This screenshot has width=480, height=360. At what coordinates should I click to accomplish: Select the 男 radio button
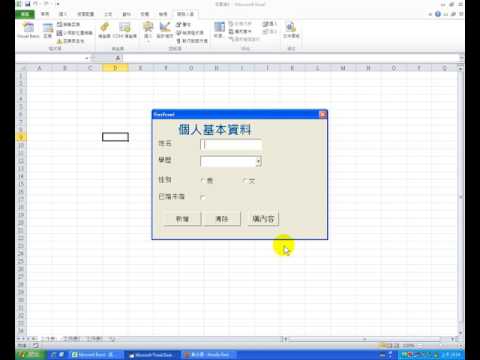coord(203,180)
